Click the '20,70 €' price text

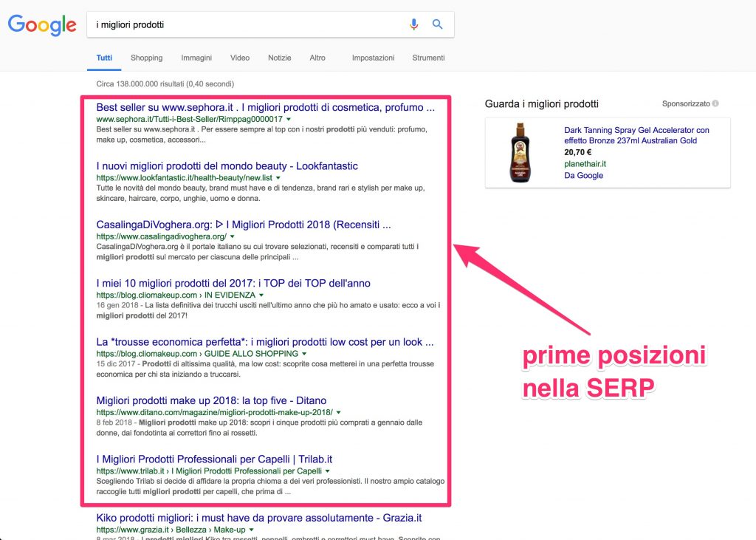tap(577, 152)
